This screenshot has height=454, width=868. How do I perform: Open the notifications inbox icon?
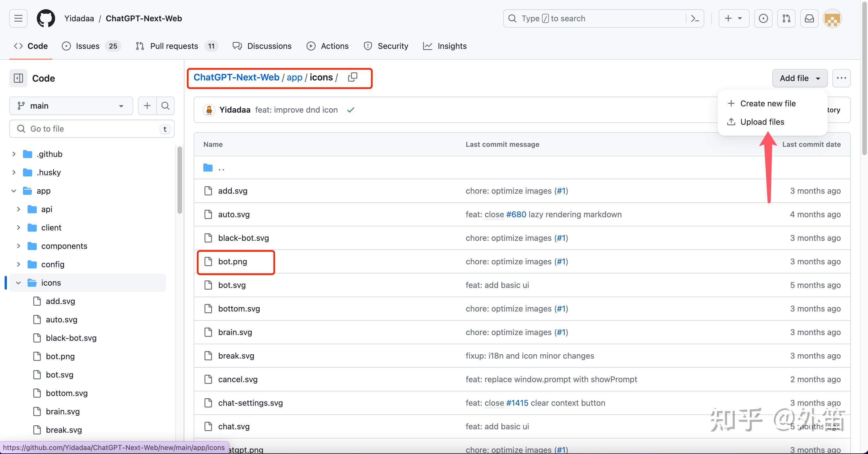tap(809, 19)
